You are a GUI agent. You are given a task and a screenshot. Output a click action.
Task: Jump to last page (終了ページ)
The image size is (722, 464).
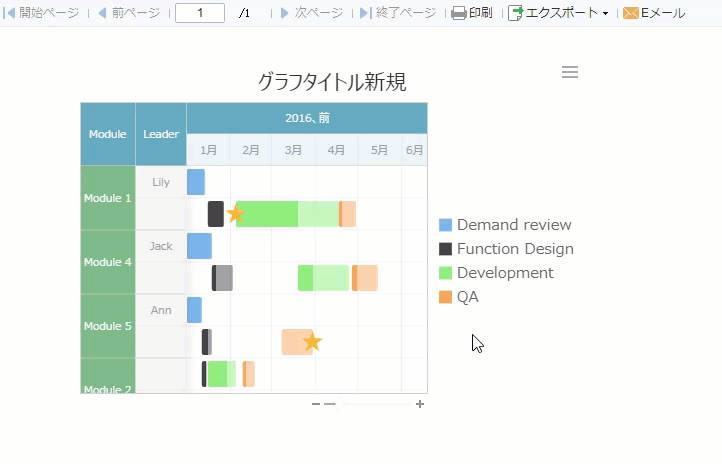(365, 13)
